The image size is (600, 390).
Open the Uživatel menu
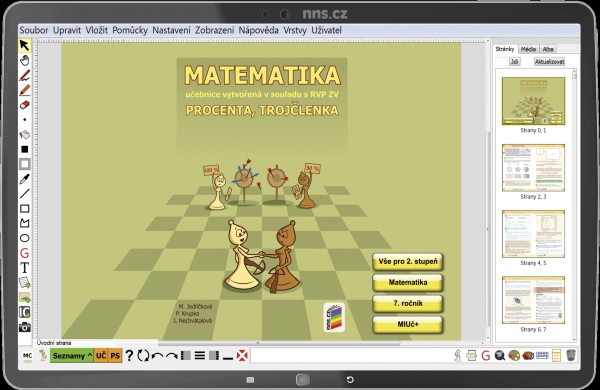tap(326, 30)
